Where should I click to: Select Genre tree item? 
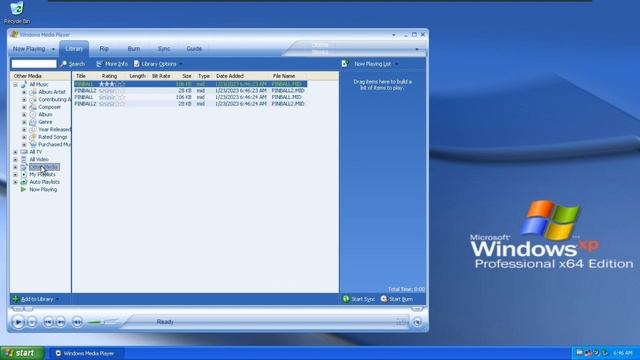click(x=45, y=122)
